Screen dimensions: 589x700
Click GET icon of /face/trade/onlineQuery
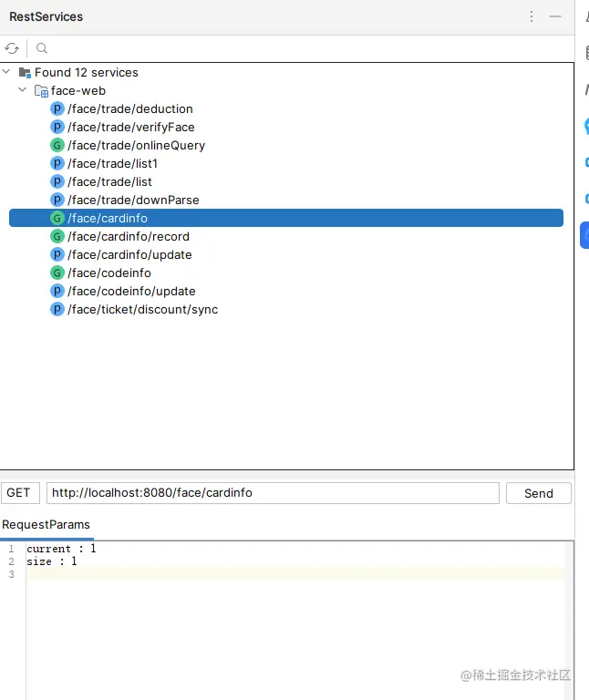[57, 145]
